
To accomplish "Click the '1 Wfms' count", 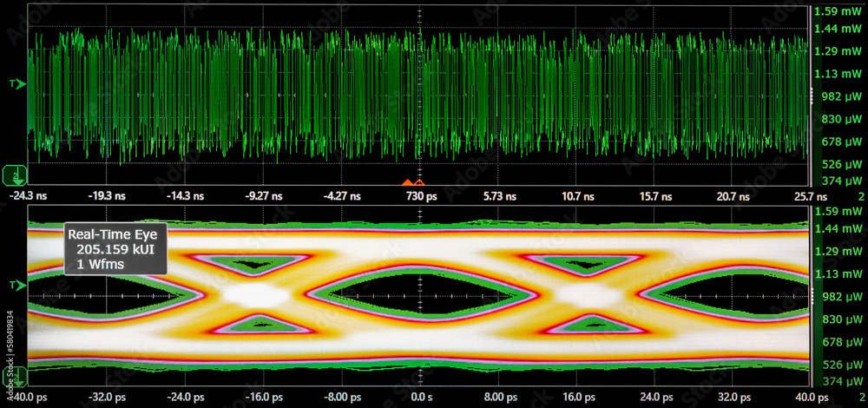I will [x=100, y=265].
